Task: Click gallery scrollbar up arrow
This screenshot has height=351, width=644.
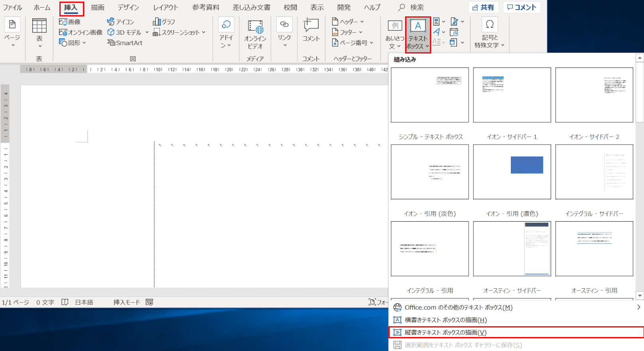Action: pos(640,58)
